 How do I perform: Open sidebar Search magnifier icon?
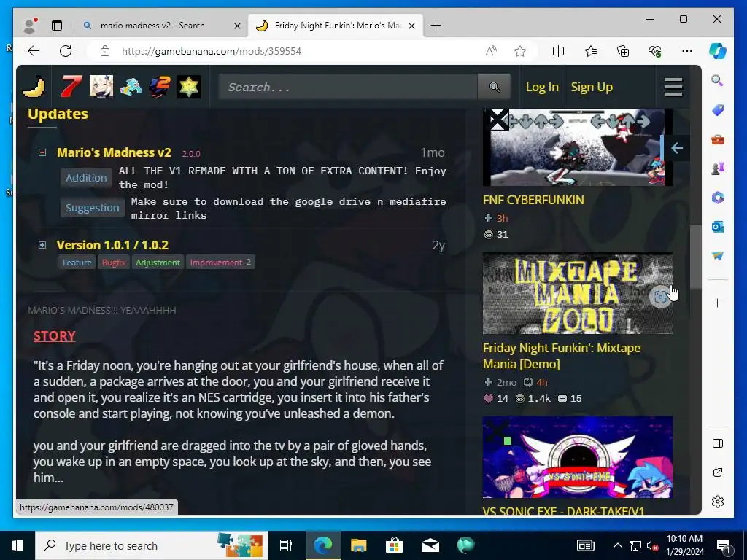click(718, 80)
